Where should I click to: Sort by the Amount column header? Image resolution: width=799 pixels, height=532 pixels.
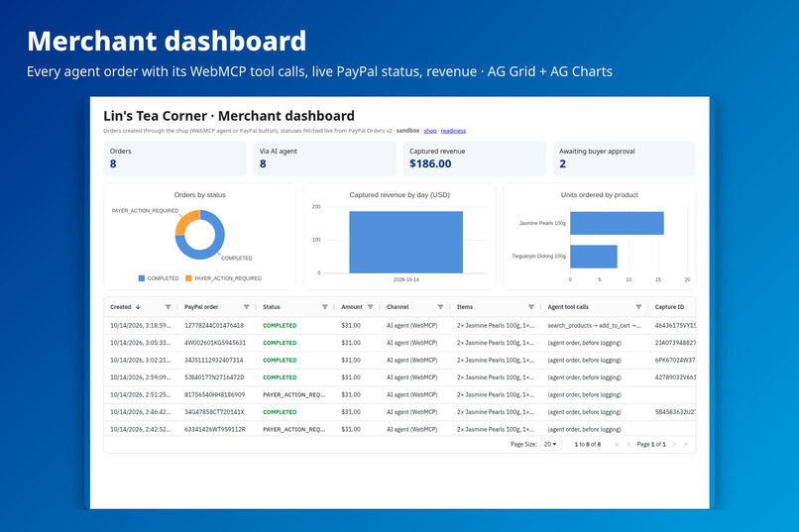coord(352,307)
